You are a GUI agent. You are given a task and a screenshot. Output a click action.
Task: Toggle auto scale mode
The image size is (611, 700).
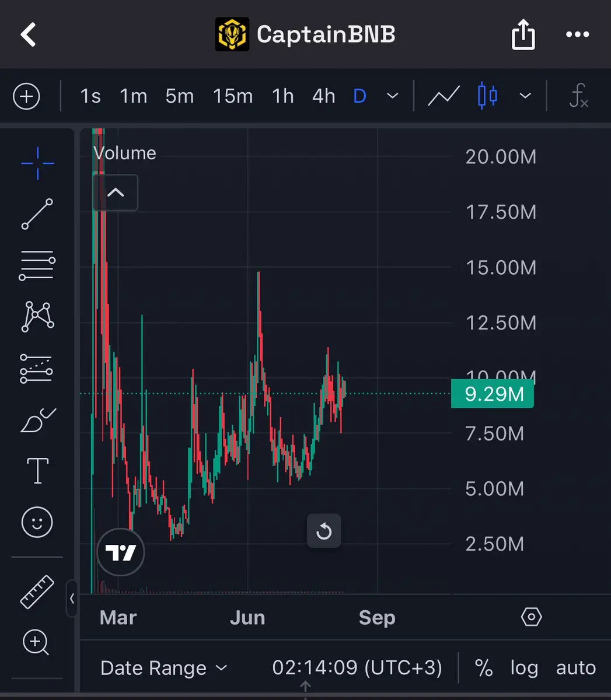[x=576, y=668]
